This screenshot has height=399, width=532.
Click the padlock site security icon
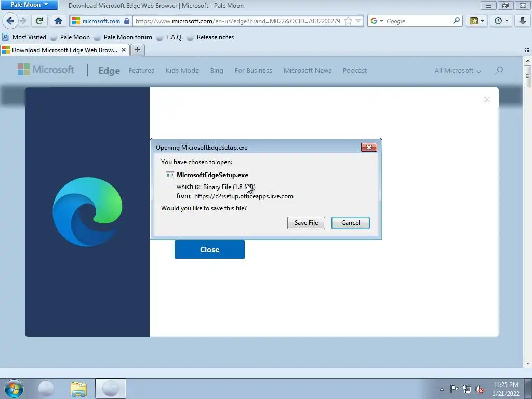coord(127,21)
